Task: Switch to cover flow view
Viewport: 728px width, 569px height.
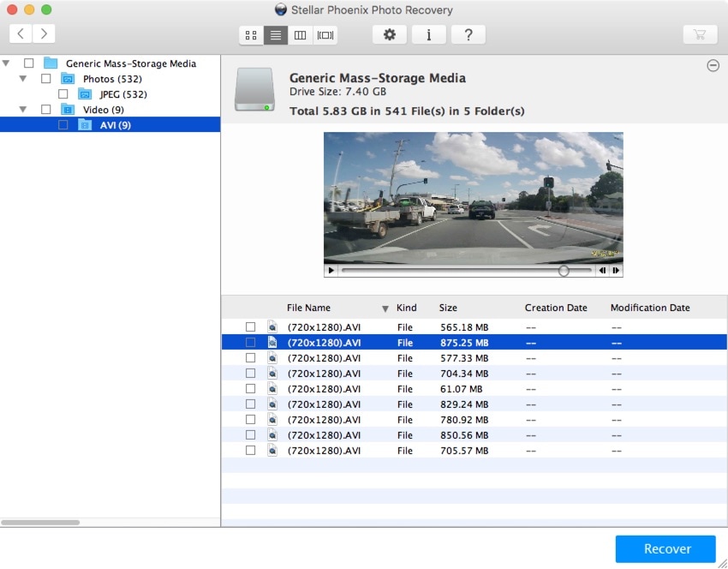Action: click(x=325, y=35)
